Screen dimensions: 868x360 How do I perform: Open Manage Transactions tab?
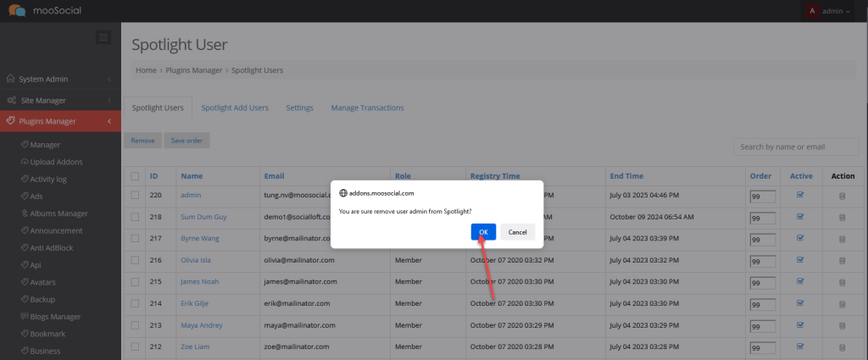tap(368, 108)
